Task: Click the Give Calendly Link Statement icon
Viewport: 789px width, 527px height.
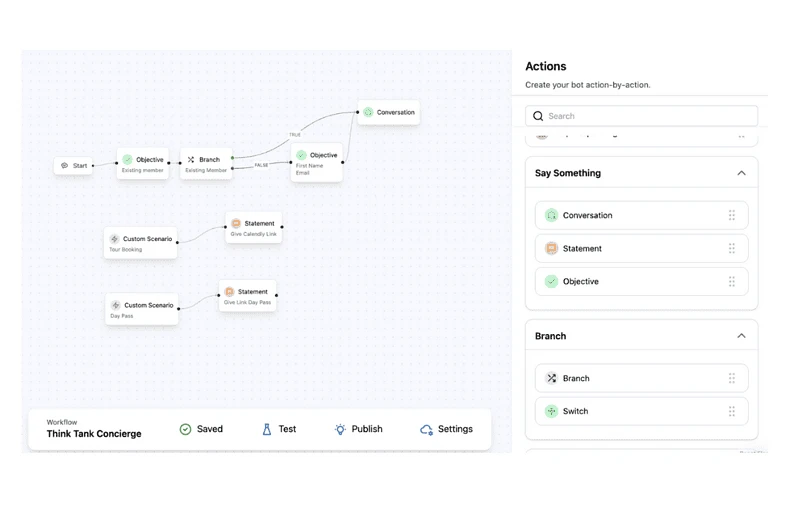Action: pyautogui.click(x=236, y=223)
